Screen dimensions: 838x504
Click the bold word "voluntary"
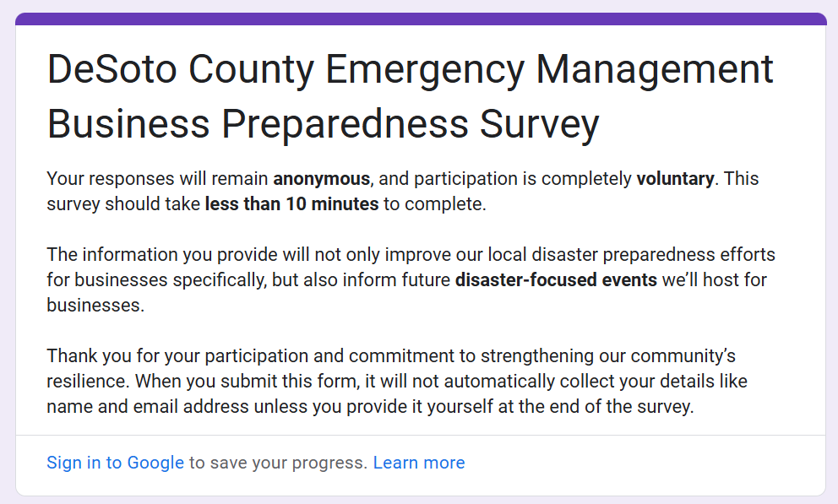[675, 179]
